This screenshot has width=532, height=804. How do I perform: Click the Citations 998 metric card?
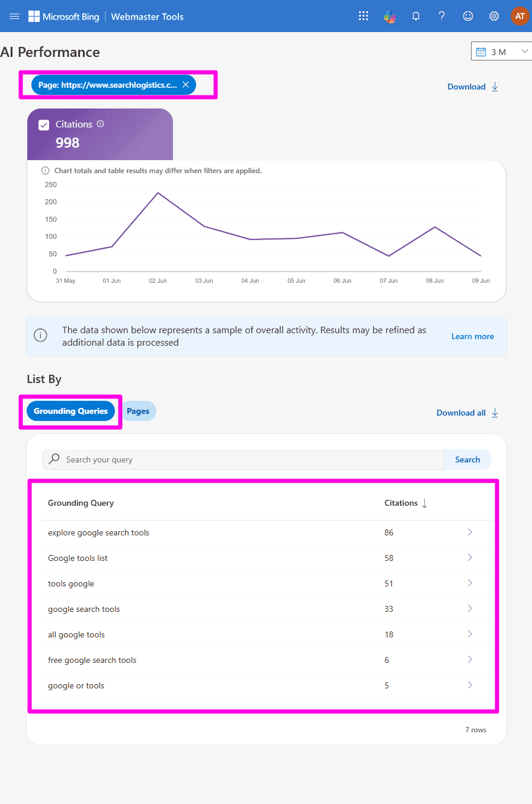pos(100,134)
